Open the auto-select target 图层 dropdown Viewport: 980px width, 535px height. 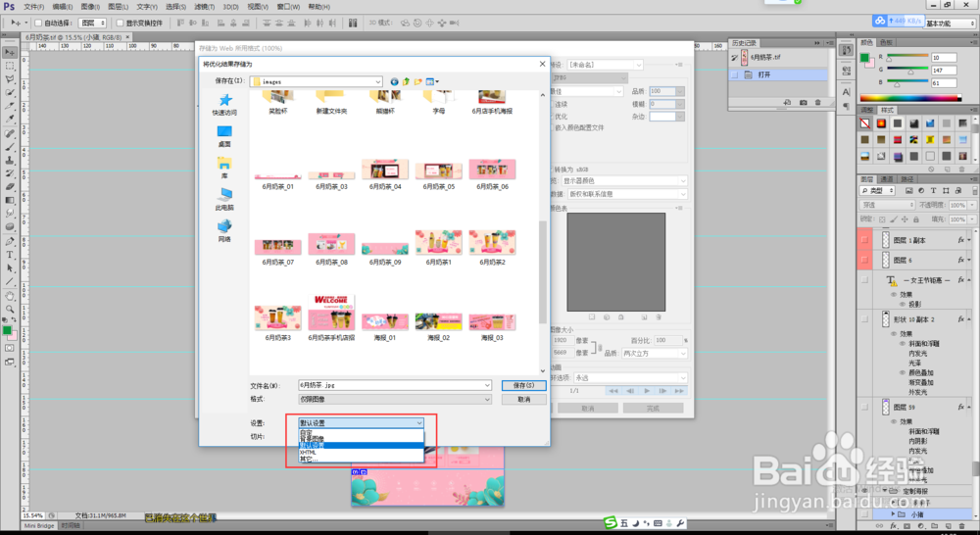pyautogui.click(x=92, y=24)
